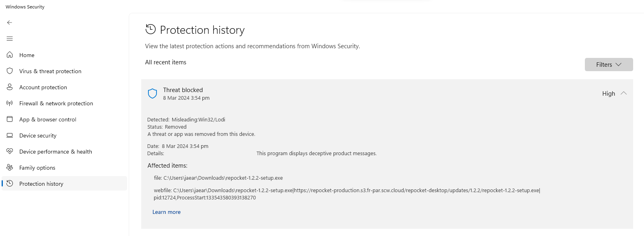Select Family options

(64, 168)
